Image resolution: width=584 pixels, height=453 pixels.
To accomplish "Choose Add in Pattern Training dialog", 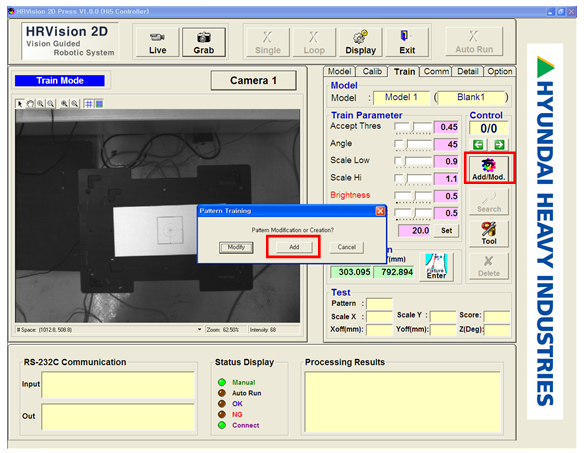I will point(294,247).
